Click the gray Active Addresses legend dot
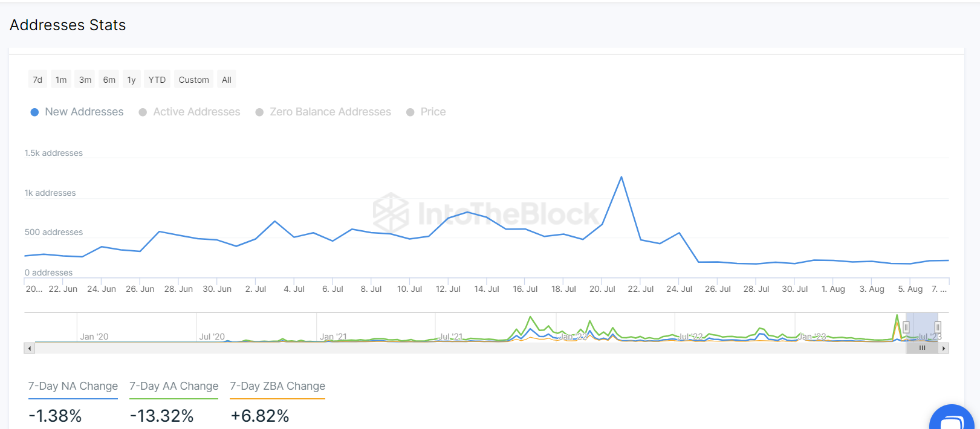 [x=143, y=112]
